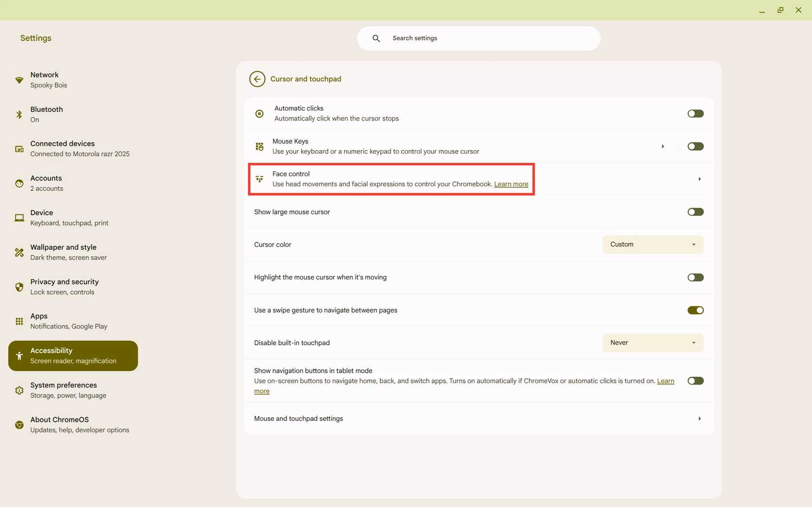
Task: Click the Mouse Keys keypad icon
Action: 259,146
